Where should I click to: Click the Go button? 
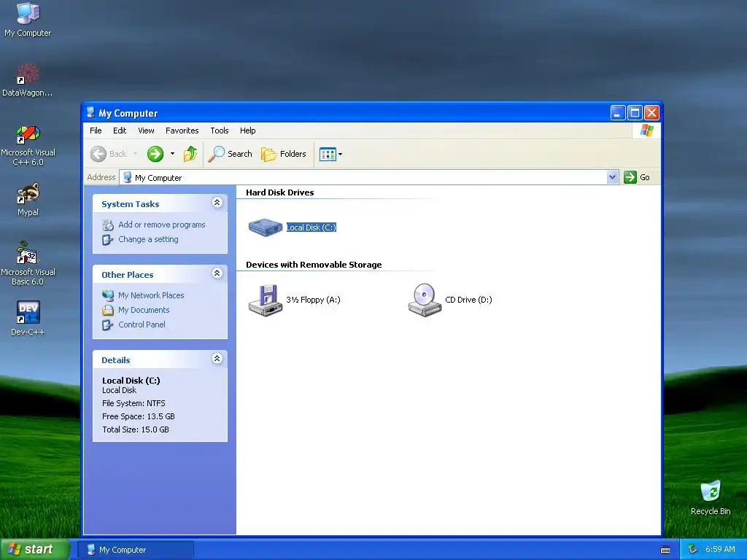pyautogui.click(x=637, y=177)
